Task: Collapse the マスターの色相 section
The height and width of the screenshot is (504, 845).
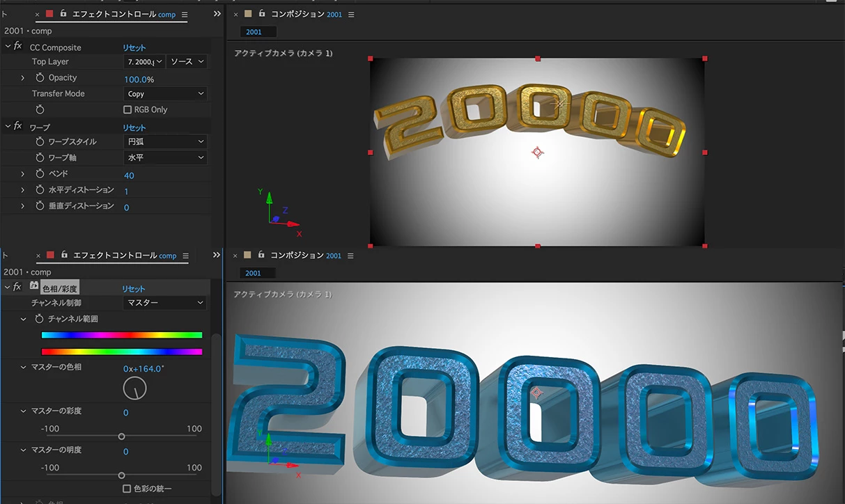Action: 23,367
